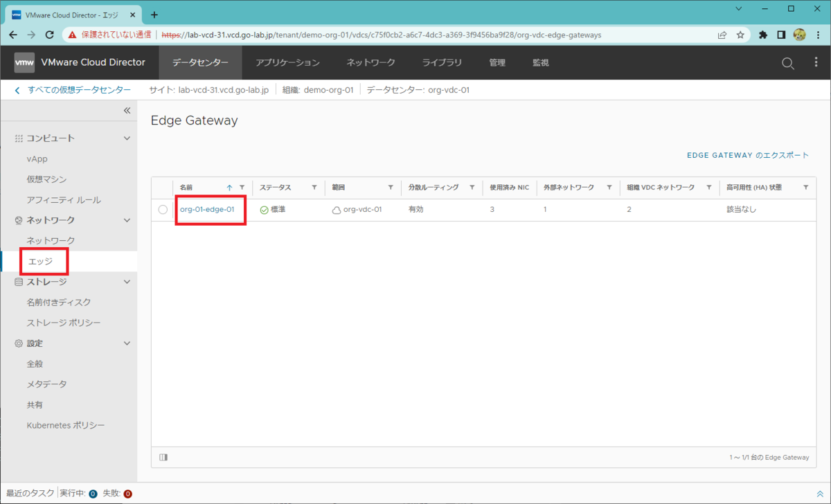The image size is (831, 504).
Task: Click the VMware vmw logo icon
Action: tap(24, 62)
